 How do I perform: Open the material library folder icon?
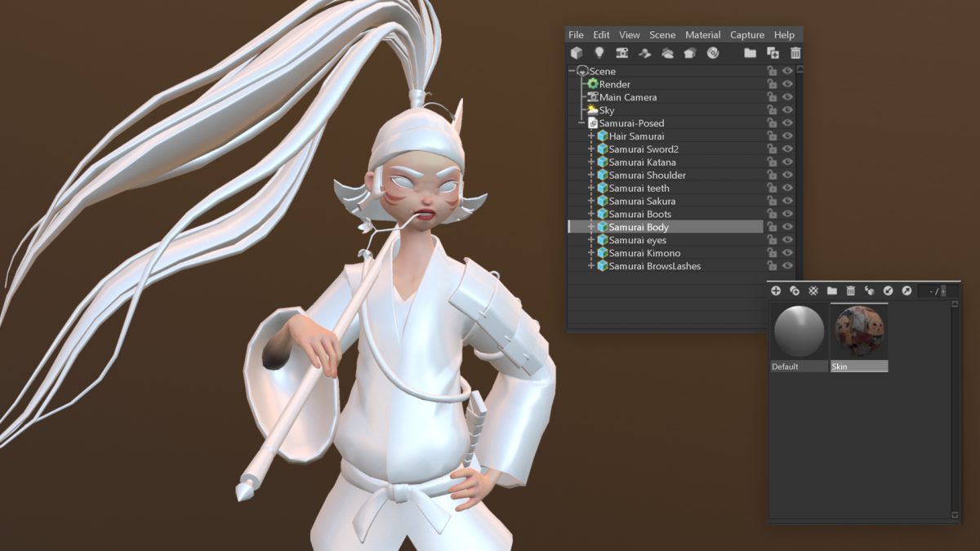[832, 291]
